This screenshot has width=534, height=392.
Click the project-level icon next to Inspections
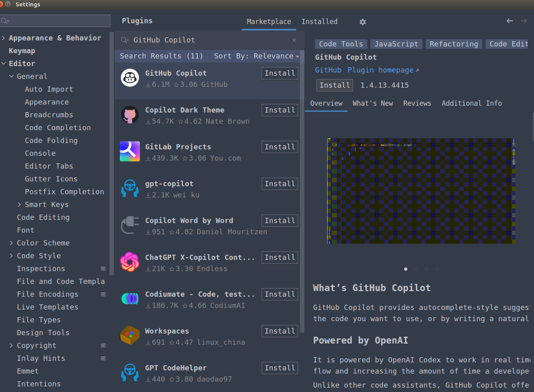click(103, 269)
